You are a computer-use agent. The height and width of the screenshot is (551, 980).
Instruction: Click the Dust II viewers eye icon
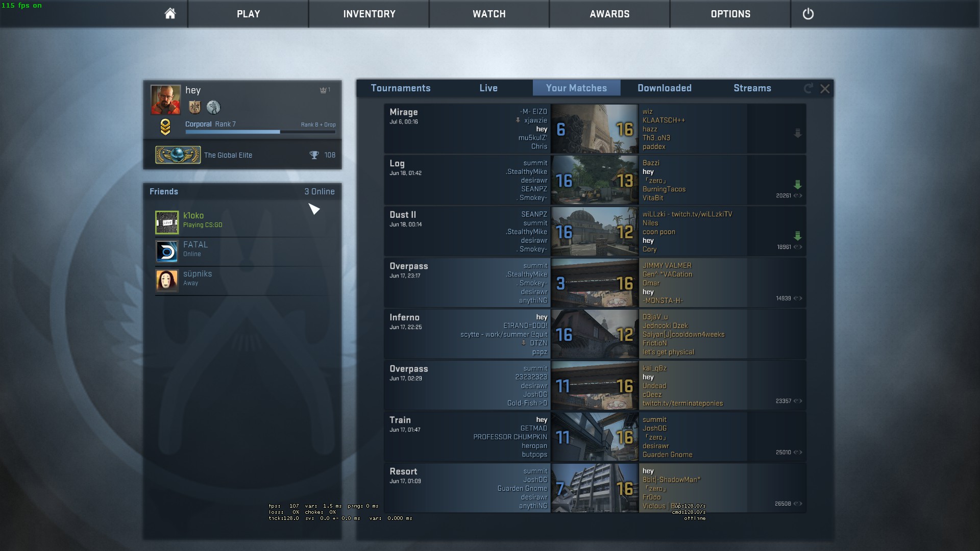point(798,247)
